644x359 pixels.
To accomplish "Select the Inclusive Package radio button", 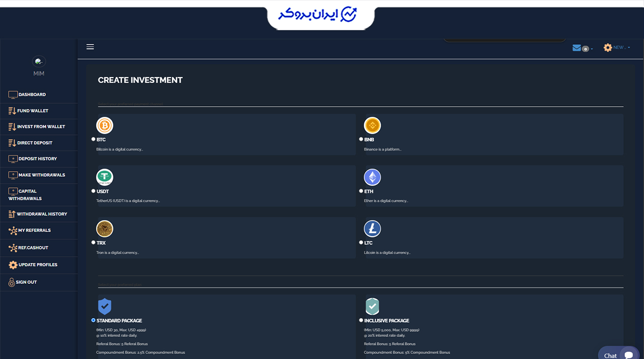I will click(x=361, y=320).
